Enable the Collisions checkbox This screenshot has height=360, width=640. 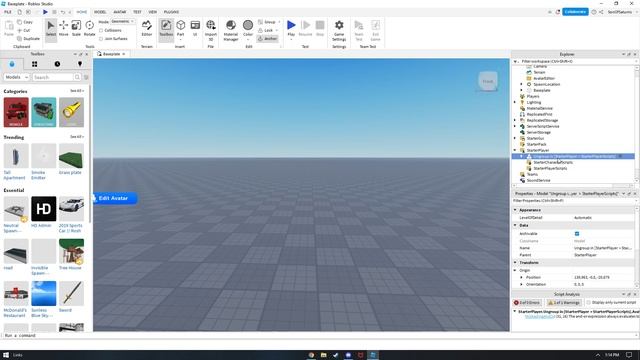click(101, 30)
